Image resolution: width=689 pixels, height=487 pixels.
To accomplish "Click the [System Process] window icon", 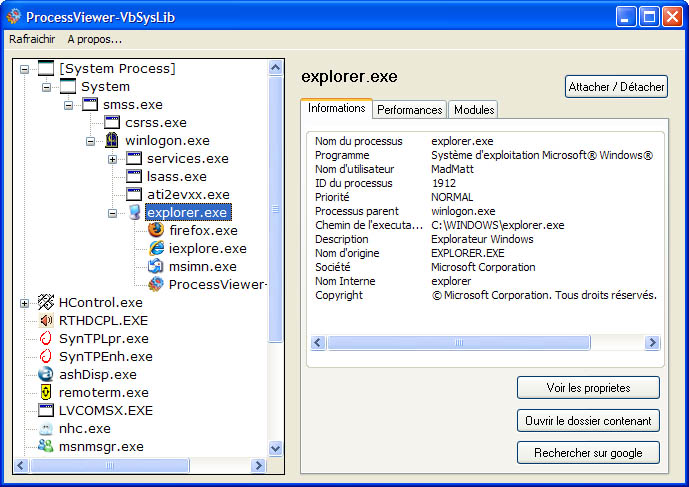I will (46, 68).
